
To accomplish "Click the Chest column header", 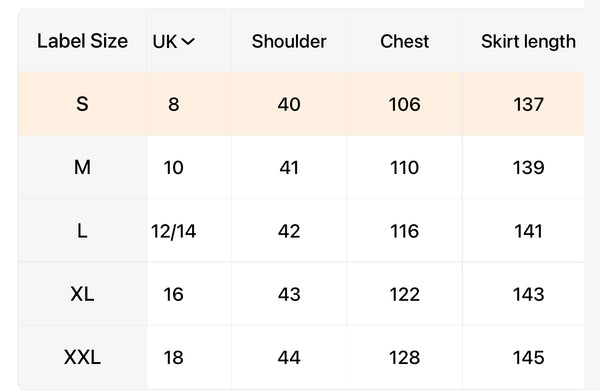I will pyautogui.click(x=404, y=41).
